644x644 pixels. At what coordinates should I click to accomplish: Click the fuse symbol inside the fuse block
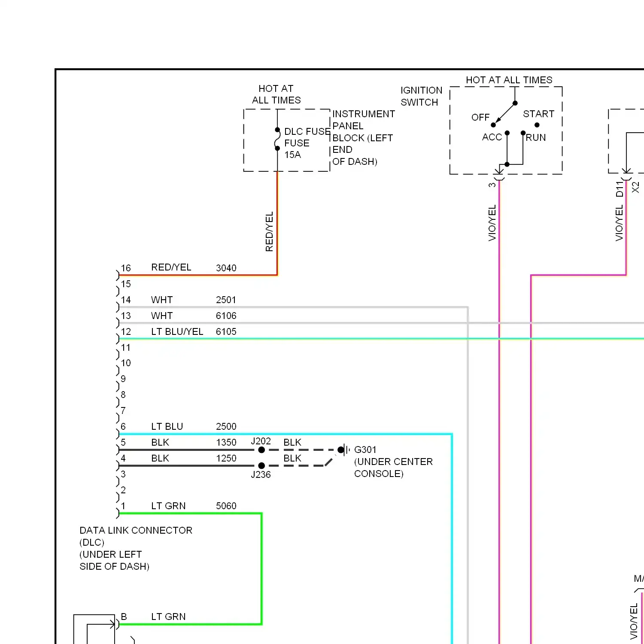point(277,139)
